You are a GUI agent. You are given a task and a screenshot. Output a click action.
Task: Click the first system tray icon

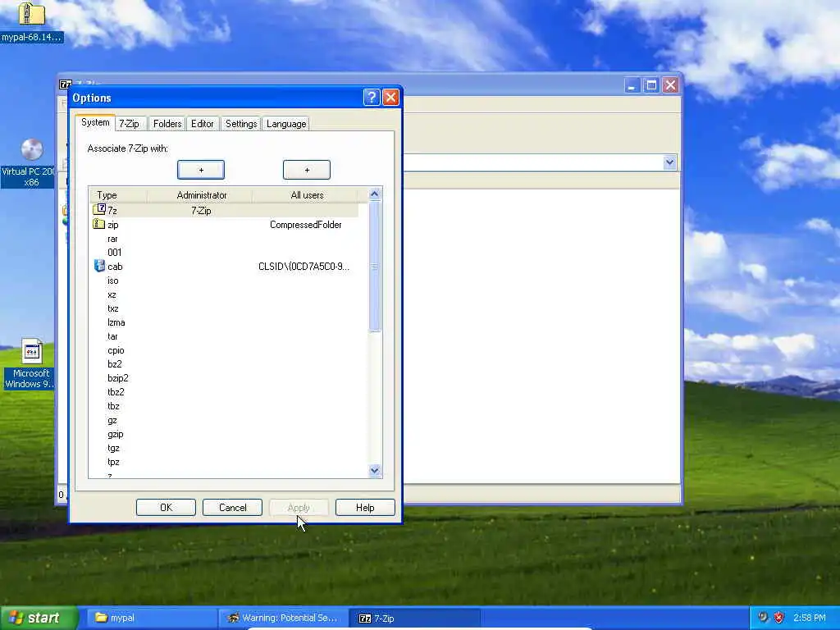pyautogui.click(x=763, y=618)
